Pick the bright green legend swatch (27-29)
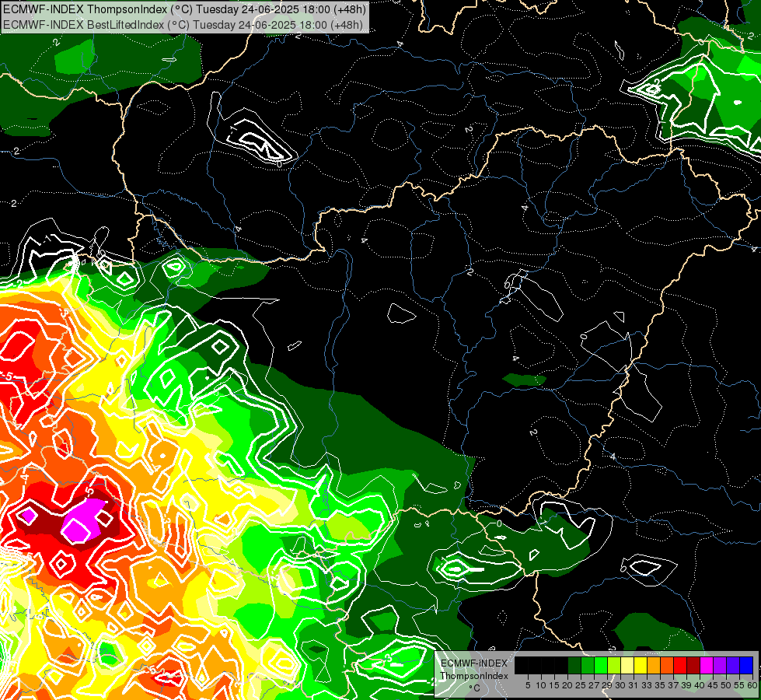761x700 pixels. coord(601,665)
